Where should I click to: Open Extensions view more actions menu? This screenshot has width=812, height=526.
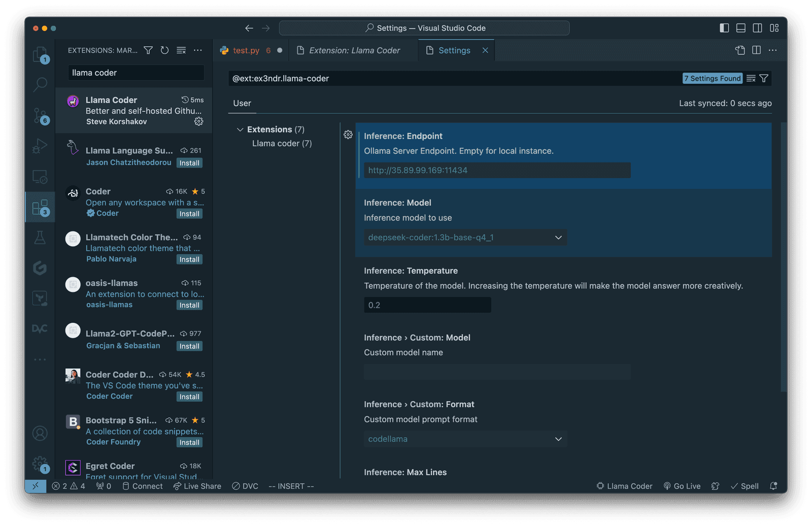coord(198,50)
